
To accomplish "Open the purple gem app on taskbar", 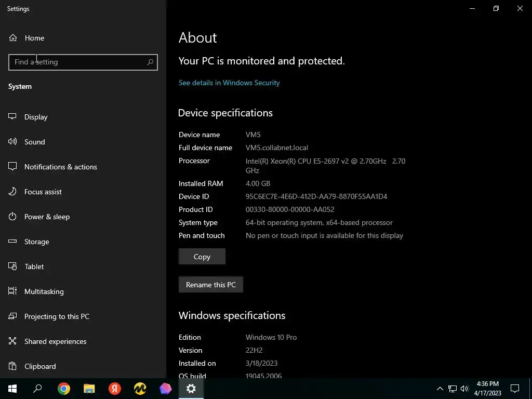I will 166,389.
